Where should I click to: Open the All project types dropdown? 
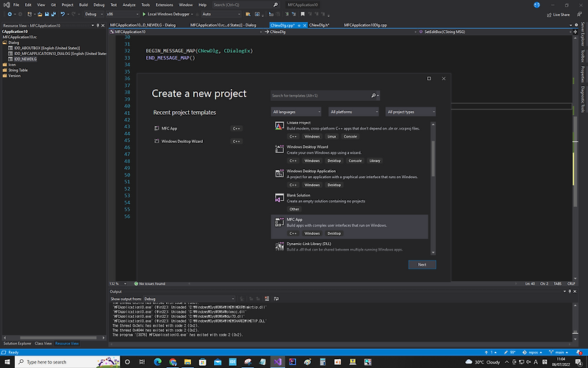tap(411, 112)
